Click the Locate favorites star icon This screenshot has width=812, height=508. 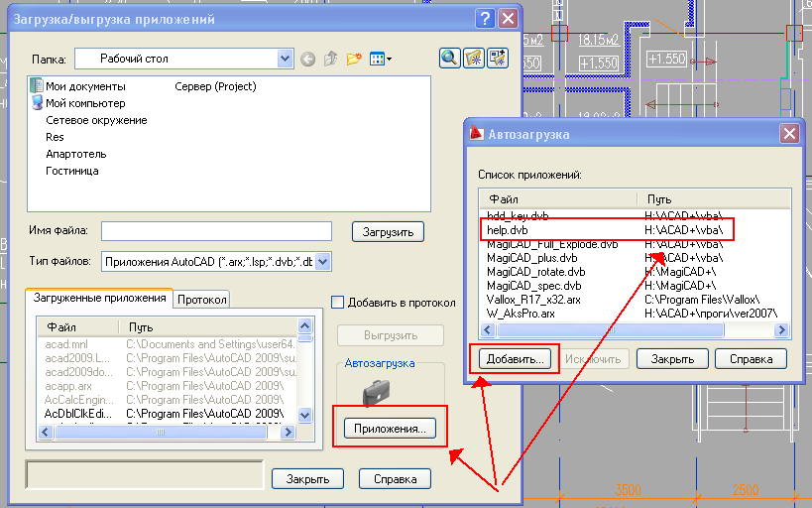click(473, 59)
